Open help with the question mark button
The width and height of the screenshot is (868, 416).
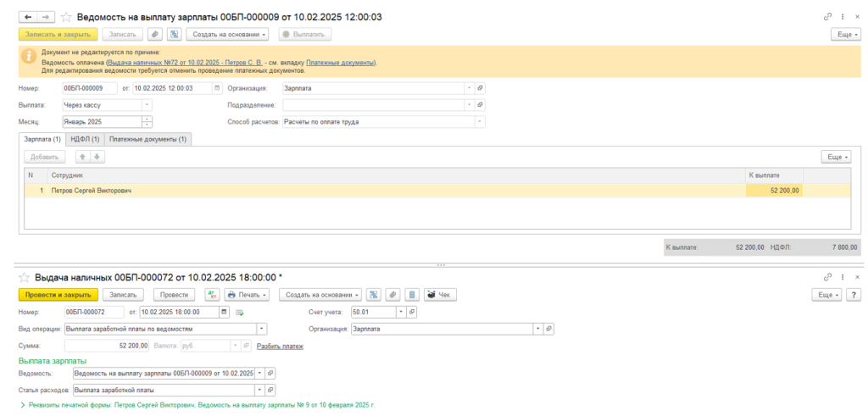[854, 295]
